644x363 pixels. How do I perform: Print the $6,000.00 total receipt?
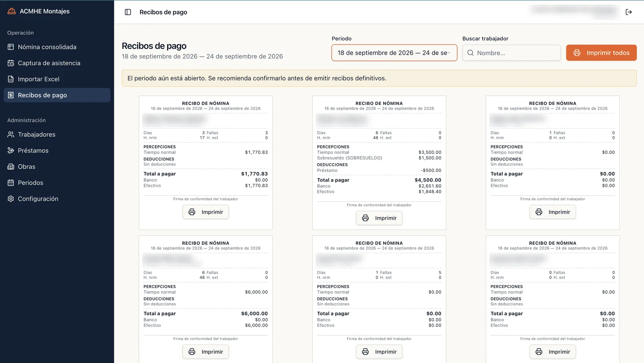[x=206, y=352]
